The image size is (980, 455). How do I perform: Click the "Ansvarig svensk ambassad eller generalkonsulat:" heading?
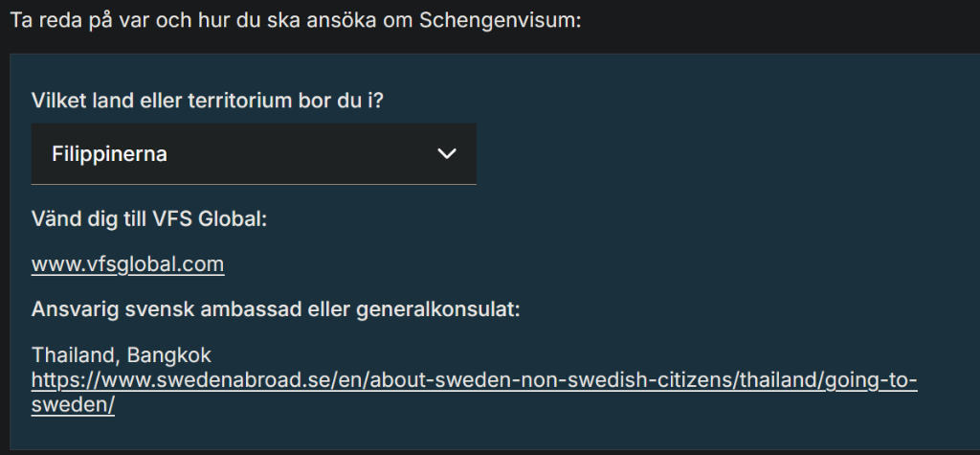[x=276, y=310]
